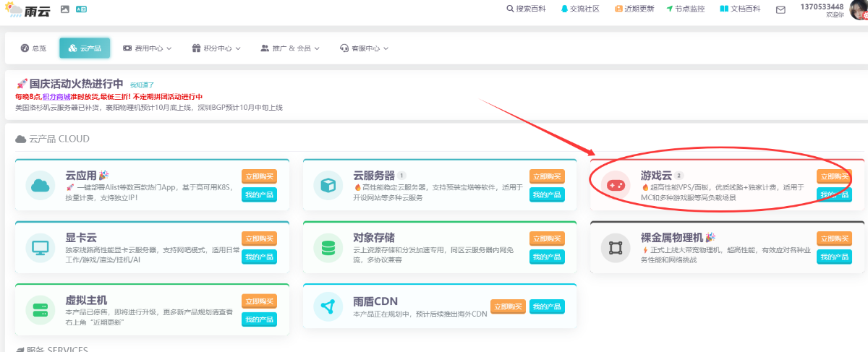
Task: Expand the 费用中心 dropdown menu
Action: coord(147,48)
